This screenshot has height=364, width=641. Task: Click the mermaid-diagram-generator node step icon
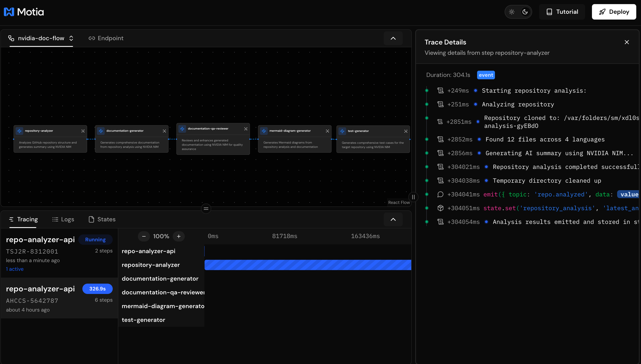click(264, 131)
